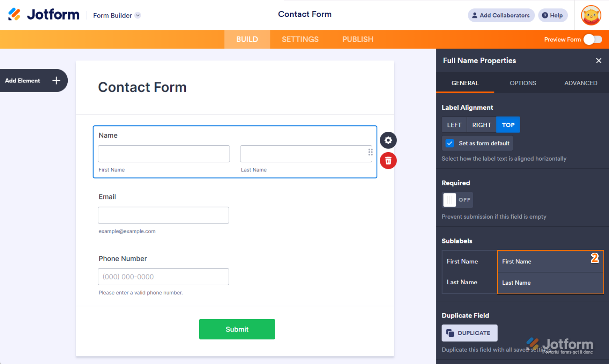Image resolution: width=609 pixels, height=364 pixels.
Task: Uncheck Set as form default checkbox
Action: coord(450,143)
